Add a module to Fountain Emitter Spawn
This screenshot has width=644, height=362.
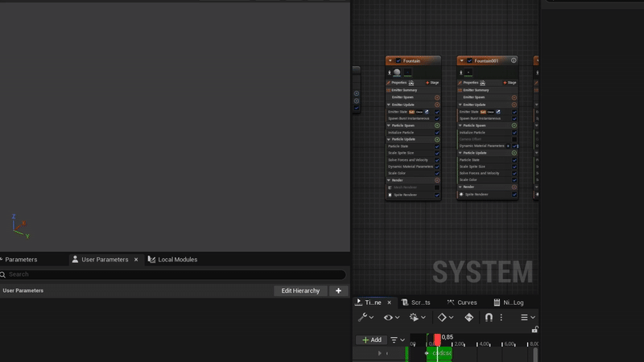click(x=437, y=97)
